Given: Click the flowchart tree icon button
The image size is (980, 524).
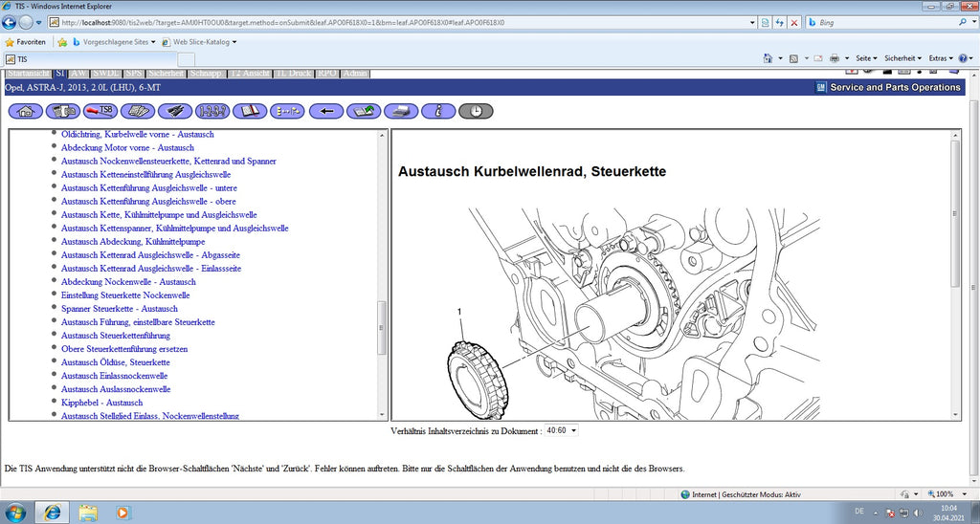Looking at the screenshot, I should pyautogui.click(x=287, y=111).
